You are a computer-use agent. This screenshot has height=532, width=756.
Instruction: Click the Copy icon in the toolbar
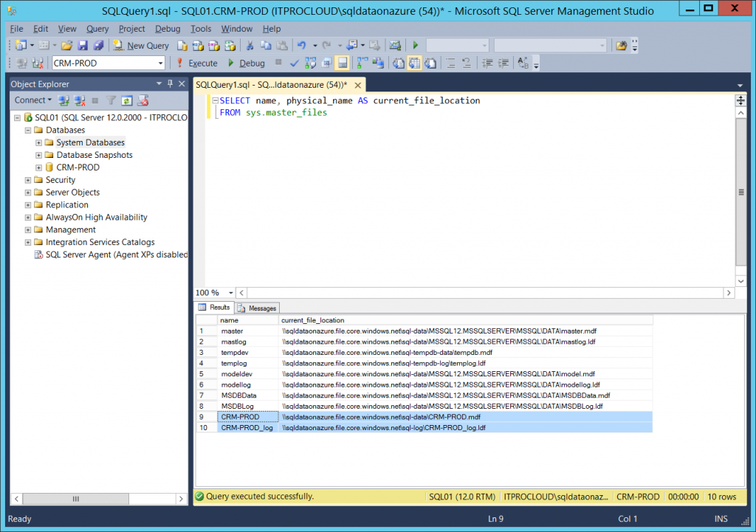click(x=266, y=45)
